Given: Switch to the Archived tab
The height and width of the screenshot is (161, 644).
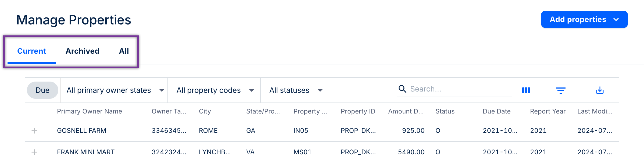Looking at the screenshot, I should pyautogui.click(x=83, y=51).
